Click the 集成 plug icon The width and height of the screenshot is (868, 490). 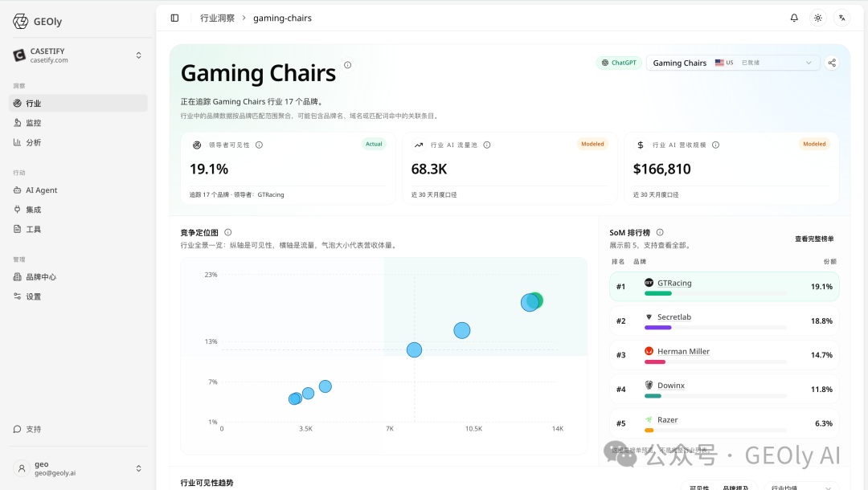pyautogui.click(x=17, y=210)
